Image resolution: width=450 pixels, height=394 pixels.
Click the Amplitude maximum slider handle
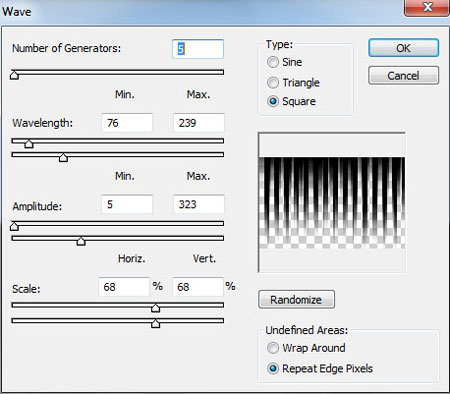click(81, 241)
